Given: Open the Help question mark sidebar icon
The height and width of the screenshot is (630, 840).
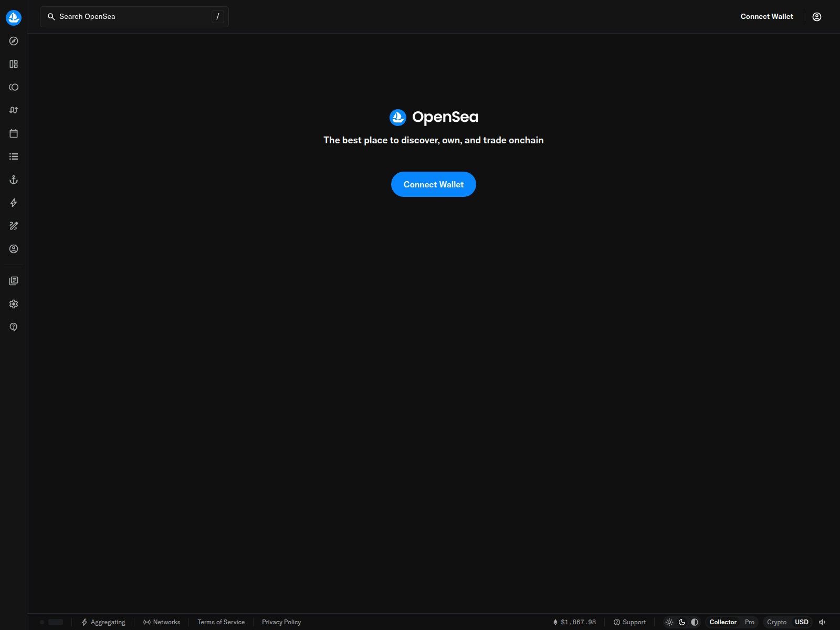Looking at the screenshot, I should tap(14, 327).
